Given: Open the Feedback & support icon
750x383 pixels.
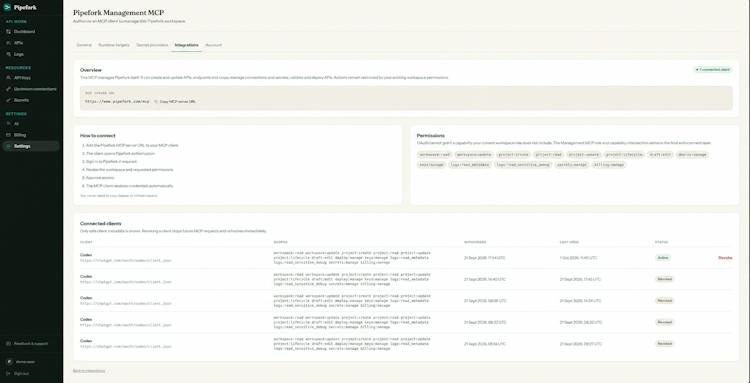Looking at the screenshot, I should pos(8,343).
